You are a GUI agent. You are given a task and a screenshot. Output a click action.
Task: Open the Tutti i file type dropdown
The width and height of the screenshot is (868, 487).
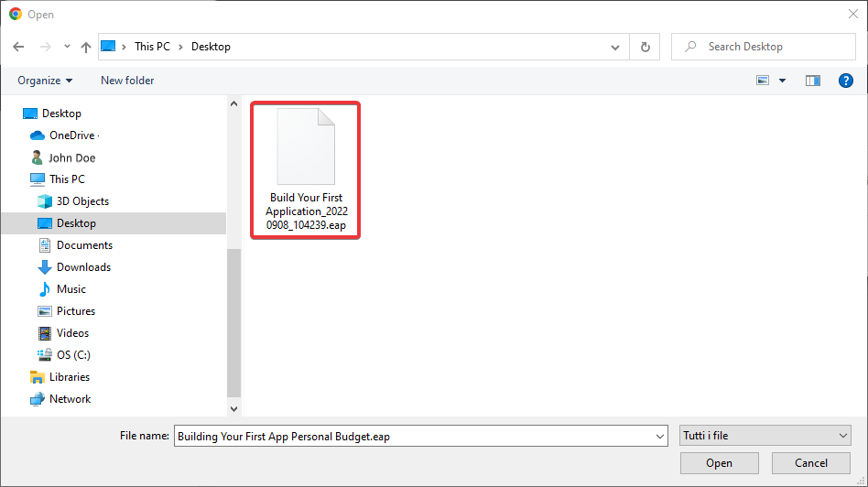point(765,437)
